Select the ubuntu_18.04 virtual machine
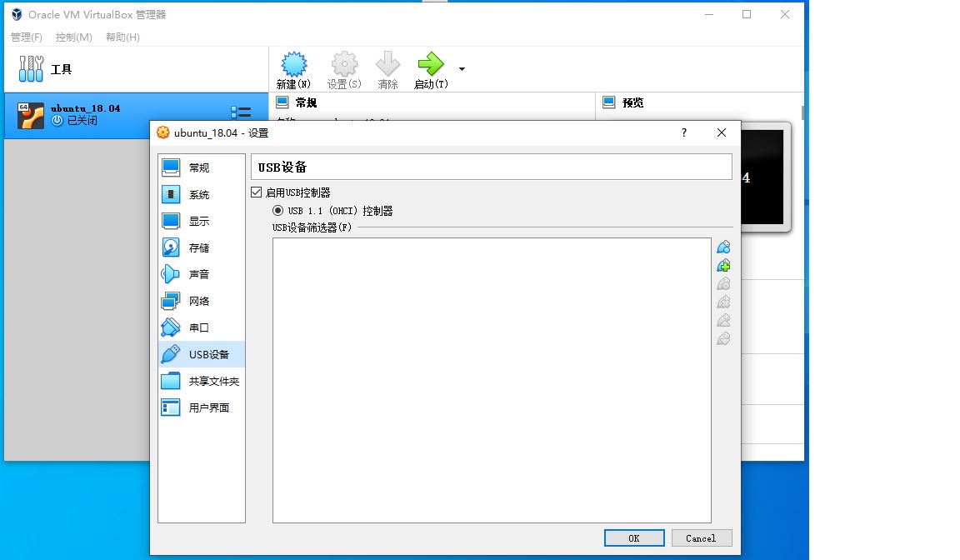The height and width of the screenshot is (560, 960). 136,116
